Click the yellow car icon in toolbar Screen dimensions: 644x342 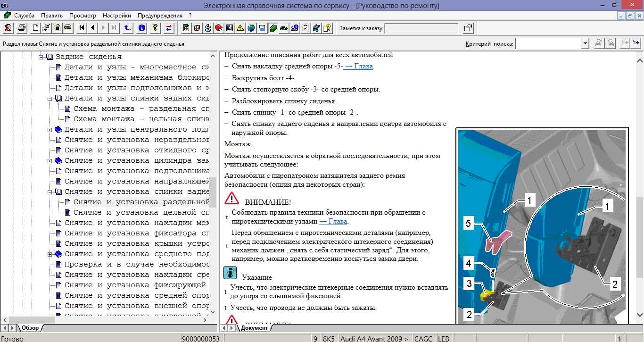coord(67,28)
